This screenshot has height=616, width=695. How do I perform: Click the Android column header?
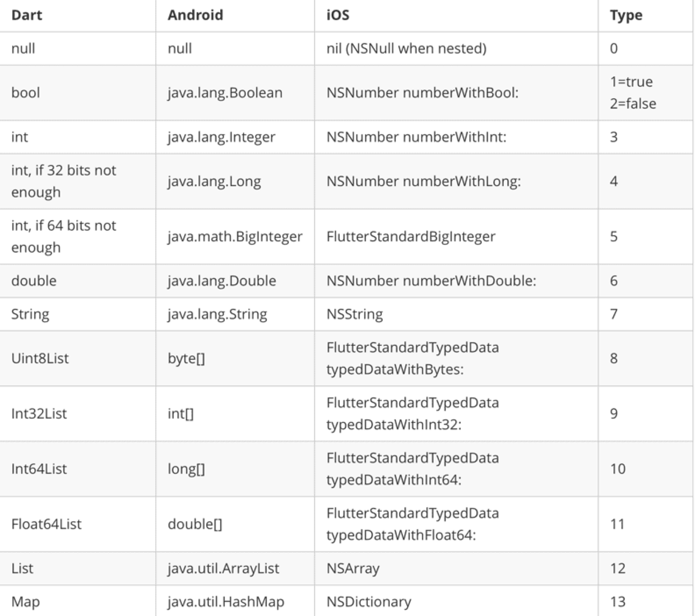(x=195, y=15)
